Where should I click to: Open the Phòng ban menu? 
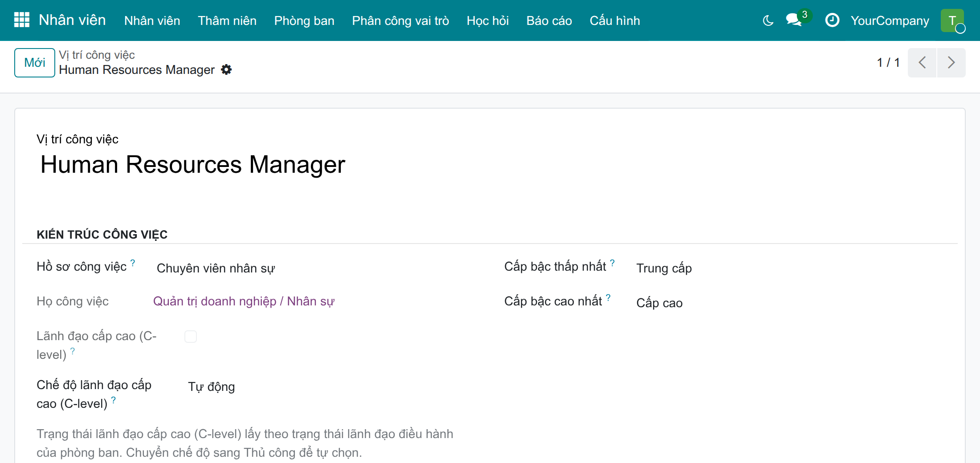click(304, 20)
